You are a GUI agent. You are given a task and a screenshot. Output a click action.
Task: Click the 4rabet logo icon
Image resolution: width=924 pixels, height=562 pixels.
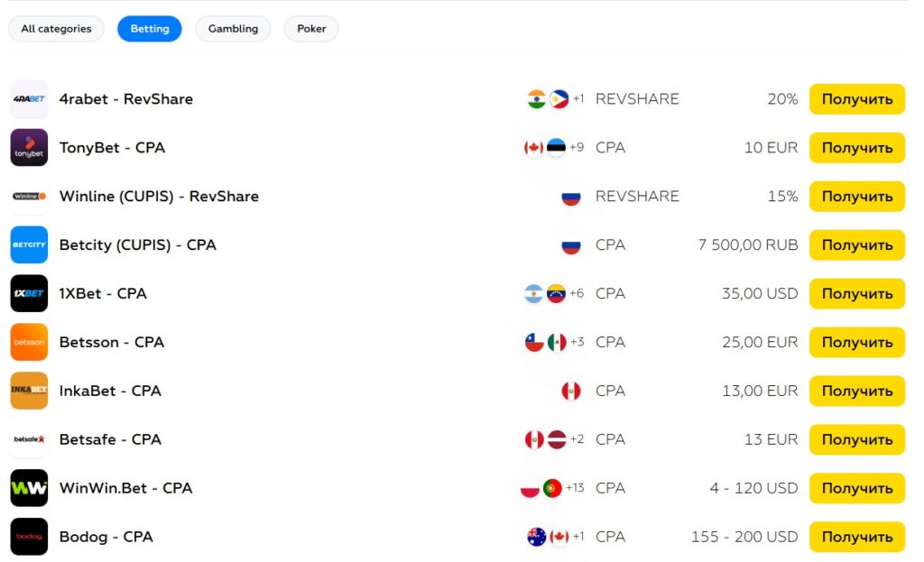(29, 99)
